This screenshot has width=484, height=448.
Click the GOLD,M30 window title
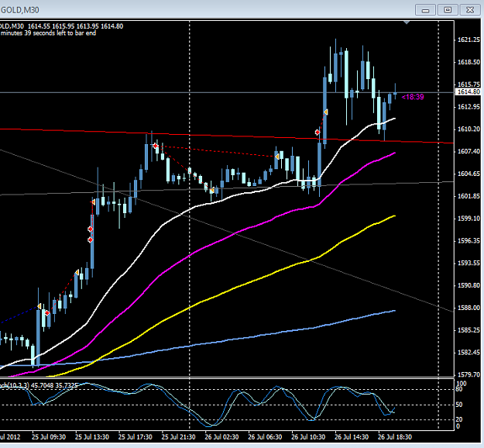(20, 10)
